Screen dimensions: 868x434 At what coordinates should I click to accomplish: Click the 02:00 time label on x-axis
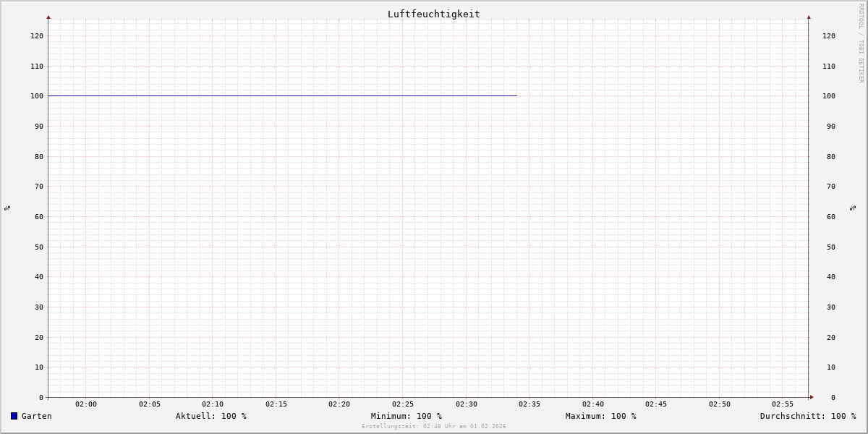tap(85, 404)
